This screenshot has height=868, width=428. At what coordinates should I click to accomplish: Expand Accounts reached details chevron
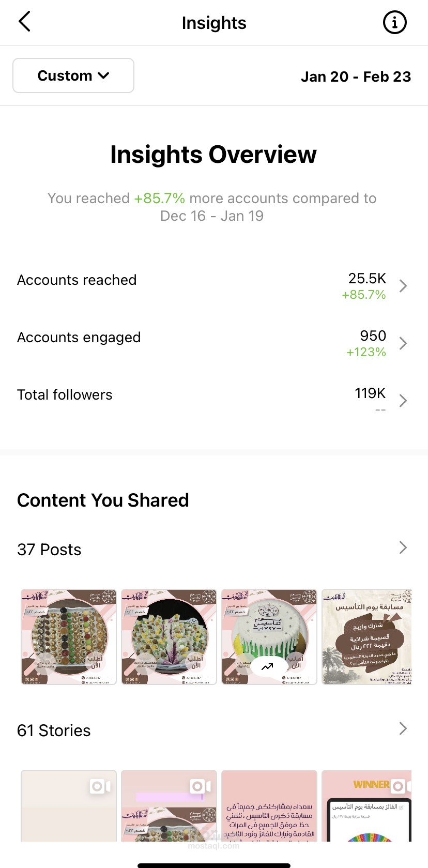click(x=403, y=286)
